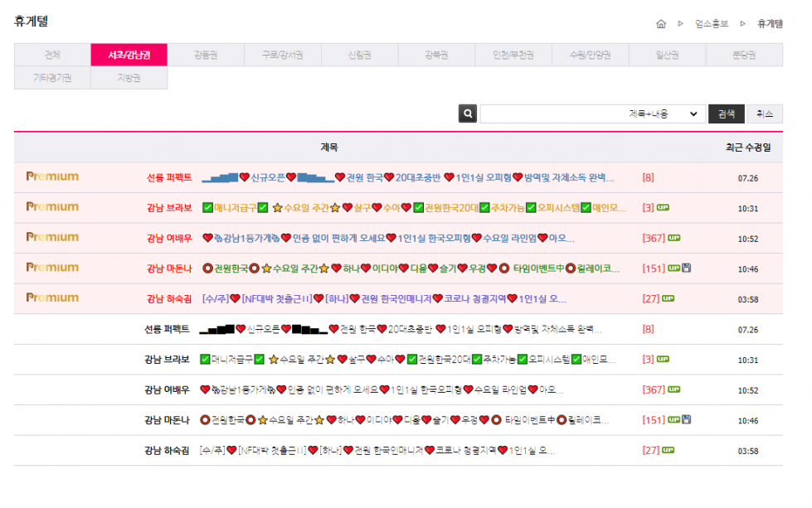Open the 지방권 tab
812x508 pixels.
129,78
